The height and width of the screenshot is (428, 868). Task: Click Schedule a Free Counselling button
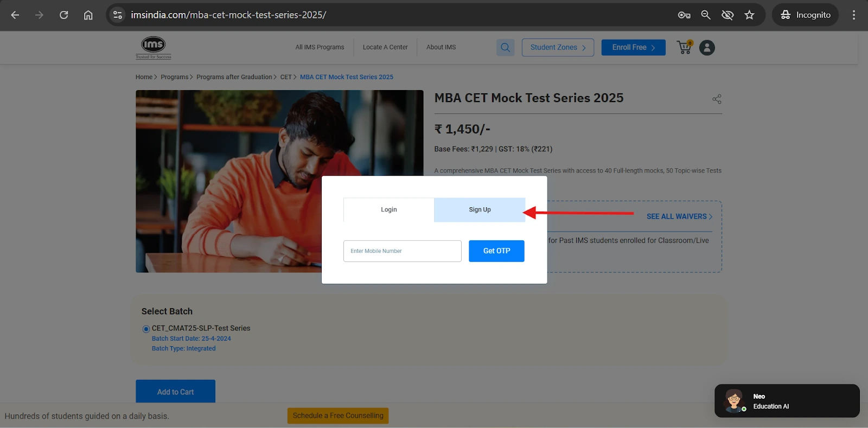point(338,416)
